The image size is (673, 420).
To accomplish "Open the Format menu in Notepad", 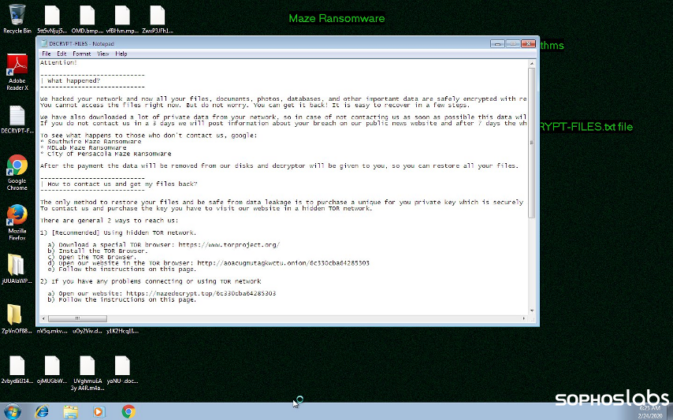I will (81, 53).
